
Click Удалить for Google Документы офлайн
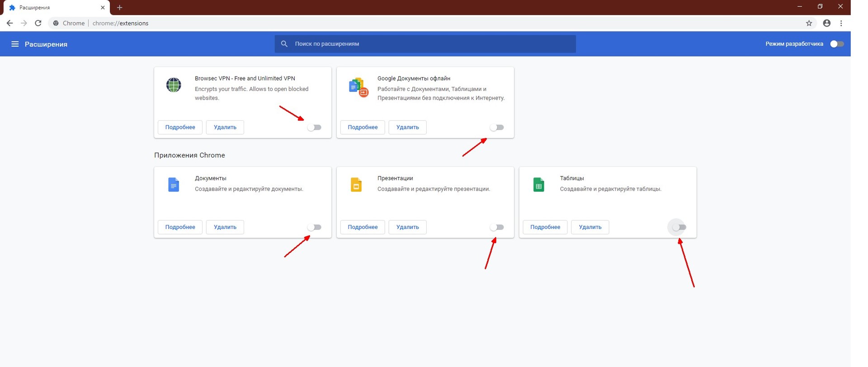pos(408,128)
